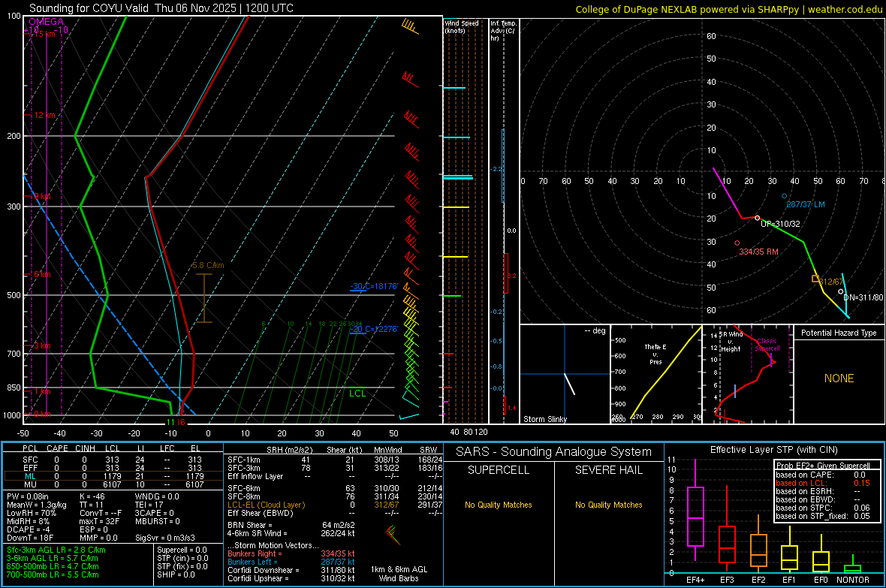This screenshot has height=588, width=886.
Task: Click the Corfidi Downshear entry
Action: pyautogui.click(x=291, y=570)
